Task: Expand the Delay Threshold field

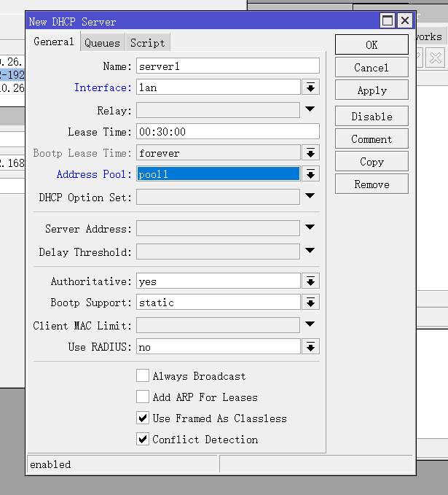Action: (x=310, y=252)
